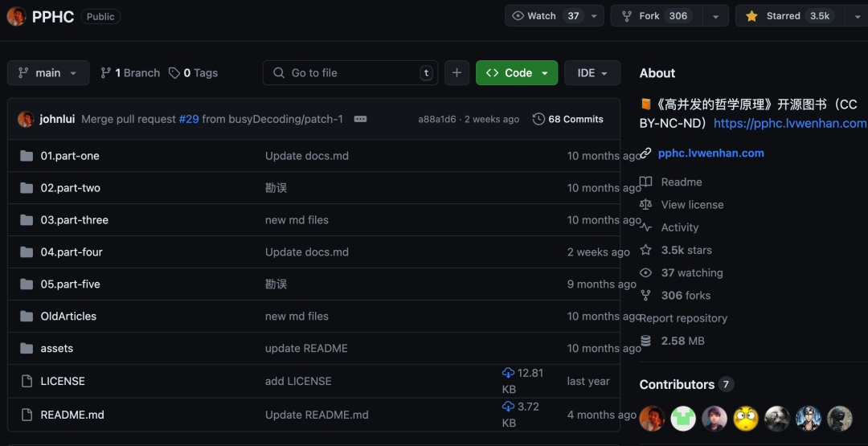Open the main branch selector dropdown

pos(48,72)
